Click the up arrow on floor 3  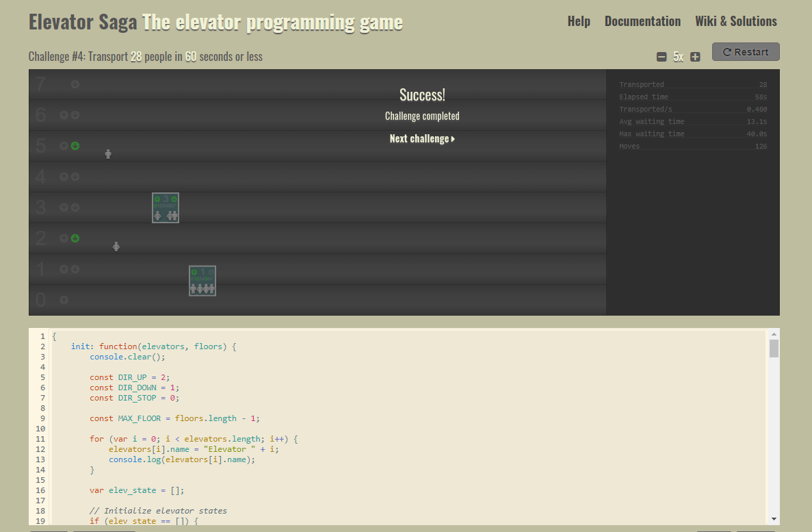64,207
